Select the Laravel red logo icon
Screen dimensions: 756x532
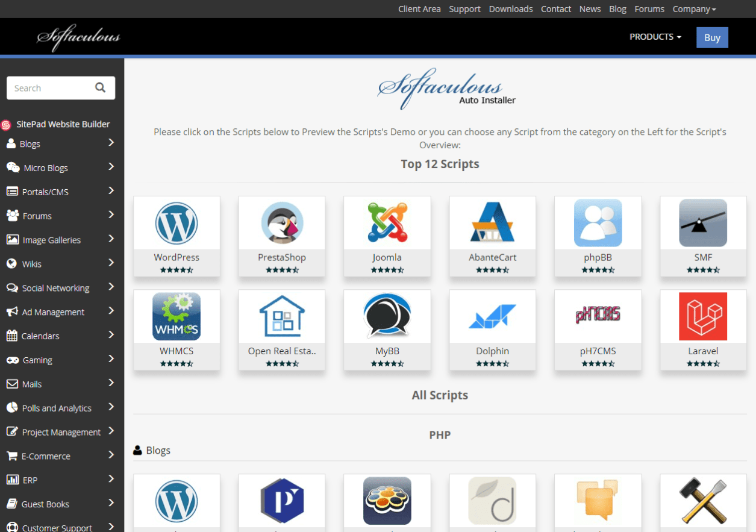pyautogui.click(x=703, y=317)
